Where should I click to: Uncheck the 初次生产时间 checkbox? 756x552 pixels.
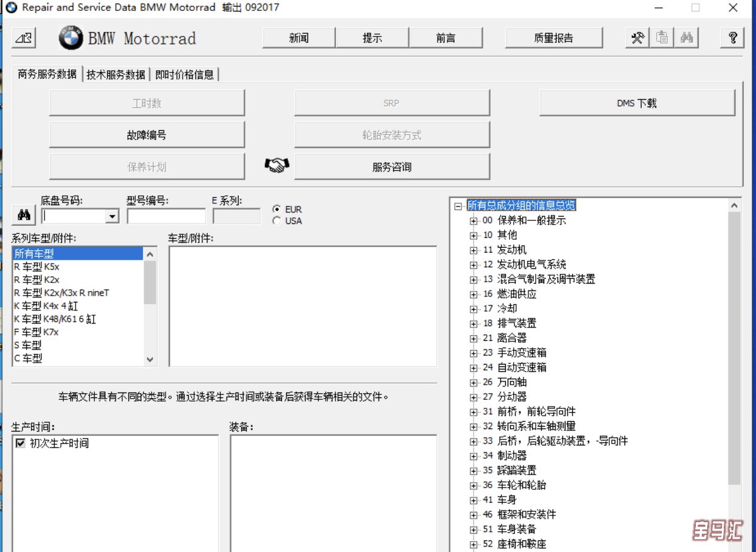point(21,444)
